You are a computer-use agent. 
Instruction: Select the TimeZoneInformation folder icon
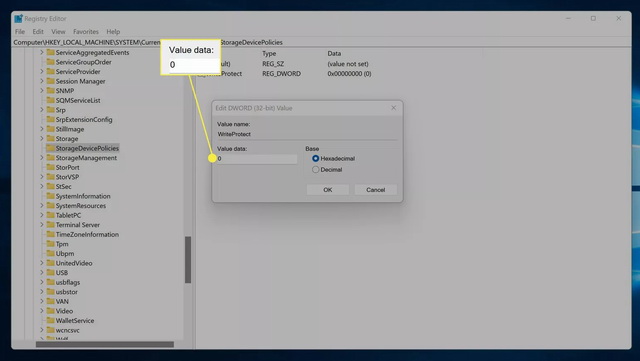click(x=51, y=234)
